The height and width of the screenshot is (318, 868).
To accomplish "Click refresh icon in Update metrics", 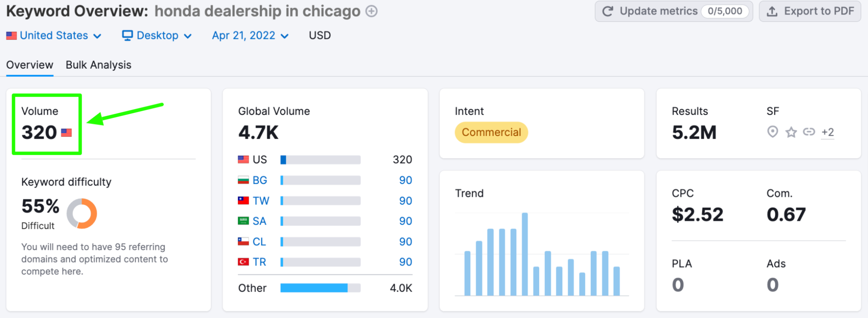I will [x=608, y=11].
